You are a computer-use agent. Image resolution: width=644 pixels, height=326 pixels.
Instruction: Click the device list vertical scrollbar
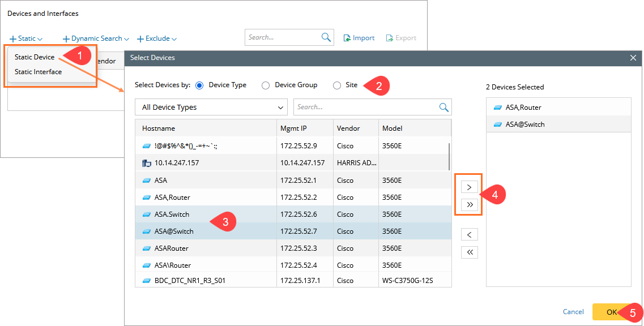(x=449, y=157)
